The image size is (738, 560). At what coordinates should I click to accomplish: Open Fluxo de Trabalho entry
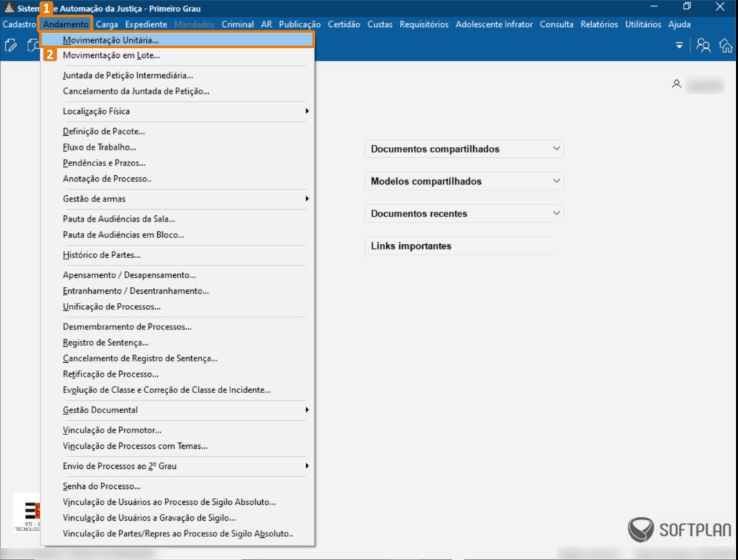pyautogui.click(x=177, y=148)
